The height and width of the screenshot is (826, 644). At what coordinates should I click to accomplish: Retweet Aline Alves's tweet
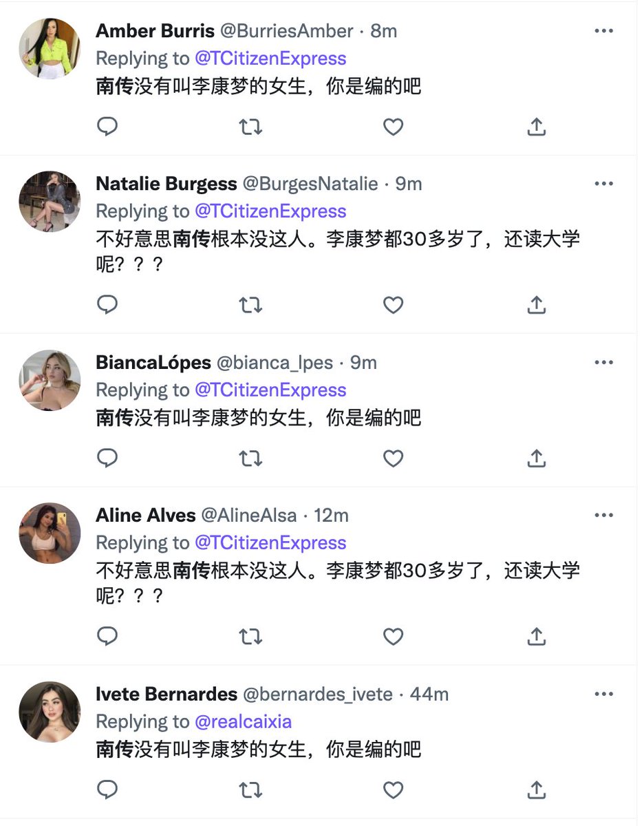(250, 637)
